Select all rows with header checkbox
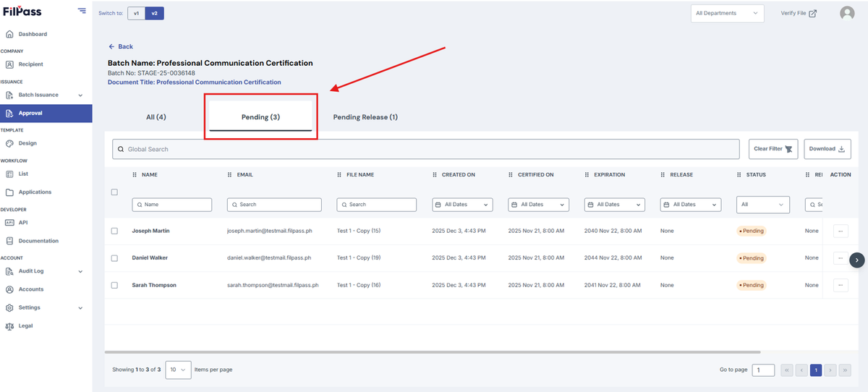 click(114, 192)
